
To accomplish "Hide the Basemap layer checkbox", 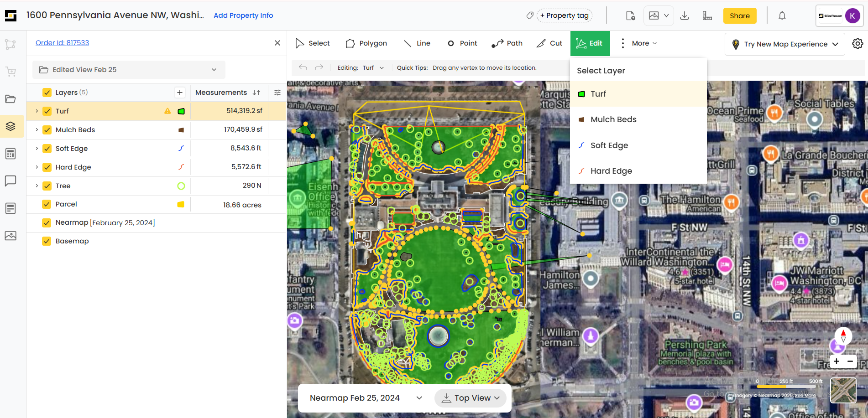I will [x=47, y=241].
